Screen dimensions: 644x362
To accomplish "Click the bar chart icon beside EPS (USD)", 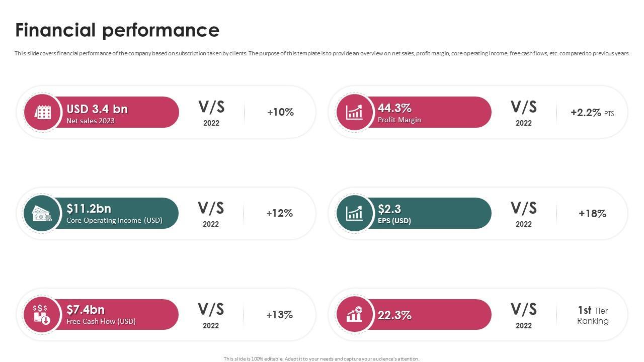I will pyautogui.click(x=354, y=214).
